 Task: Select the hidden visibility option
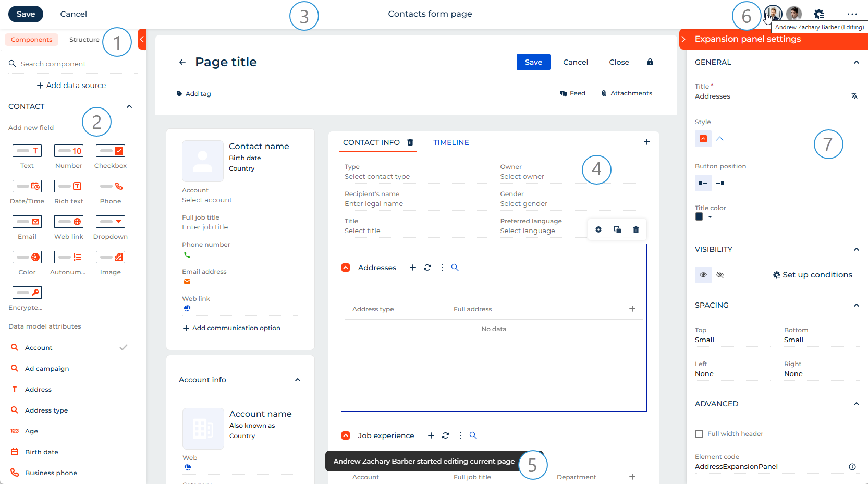[x=720, y=274]
